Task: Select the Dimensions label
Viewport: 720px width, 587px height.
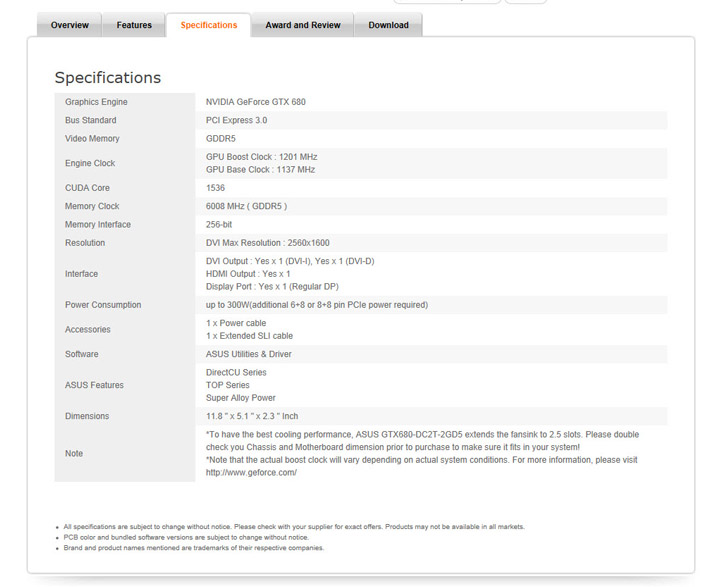Action: point(87,416)
